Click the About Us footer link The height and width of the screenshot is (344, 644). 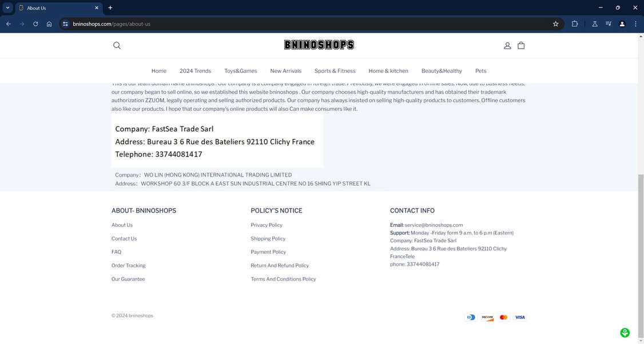click(x=122, y=225)
